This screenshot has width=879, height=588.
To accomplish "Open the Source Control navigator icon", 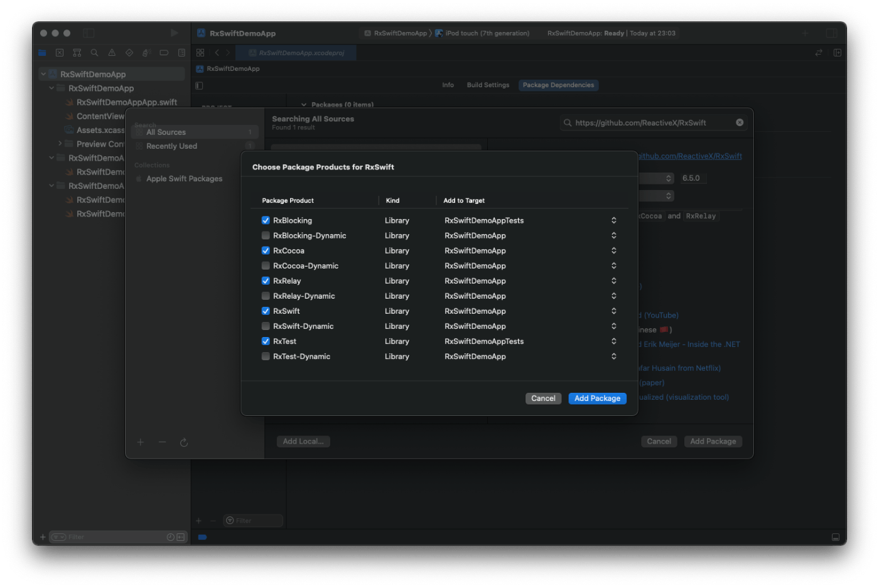I will tap(60, 53).
